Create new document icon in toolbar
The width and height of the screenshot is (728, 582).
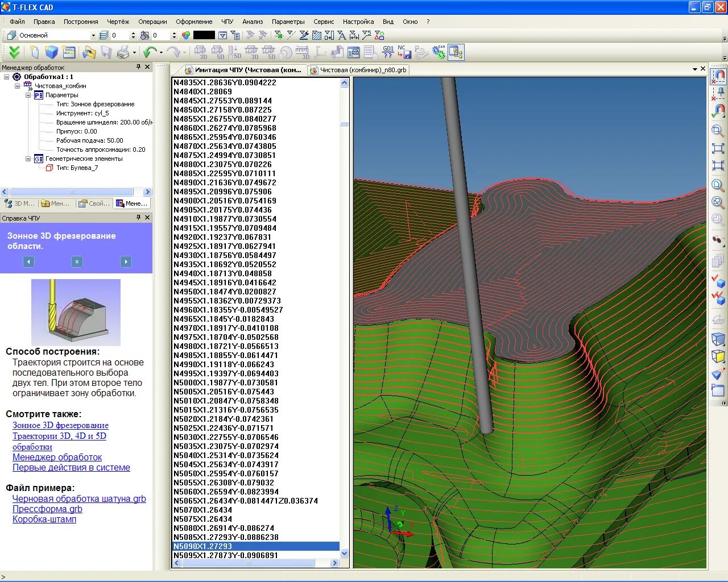[x=34, y=52]
